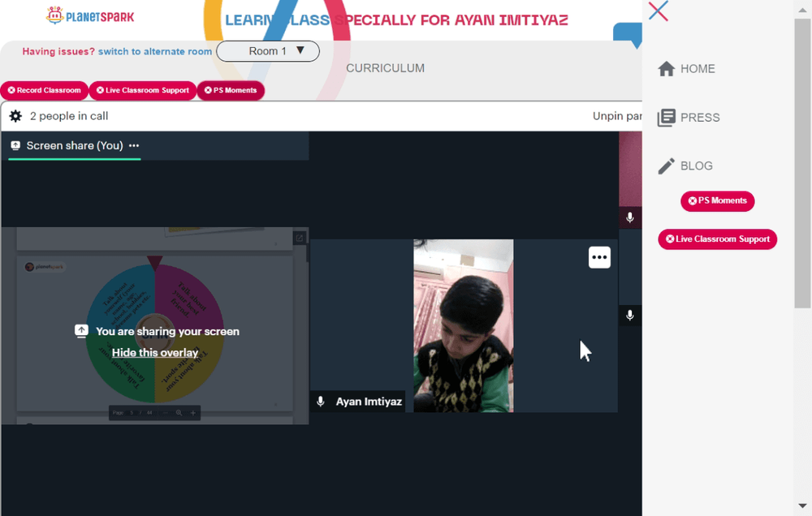Click zoom-in plus icon in preview page toolbar
Image resolution: width=812 pixels, height=516 pixels.
(193, 413)
